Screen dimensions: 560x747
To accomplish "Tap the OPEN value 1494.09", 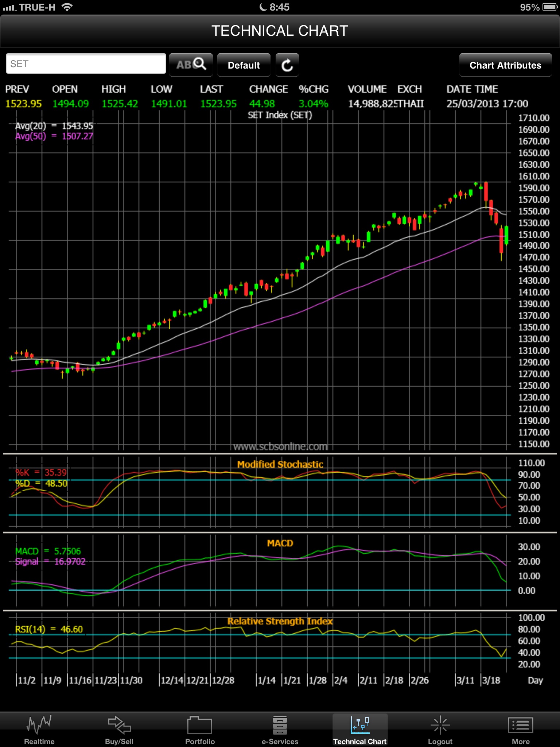I will coord(70,104).
